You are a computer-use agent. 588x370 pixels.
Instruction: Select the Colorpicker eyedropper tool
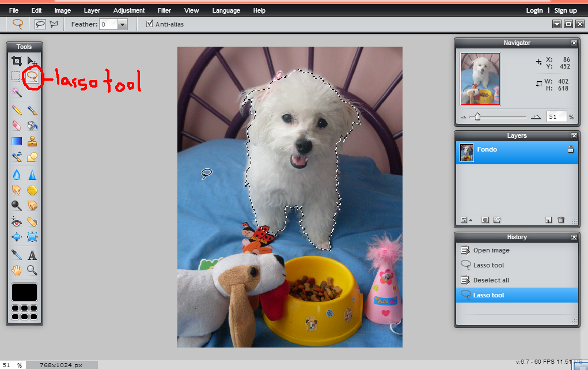click(x=17, y=255)
